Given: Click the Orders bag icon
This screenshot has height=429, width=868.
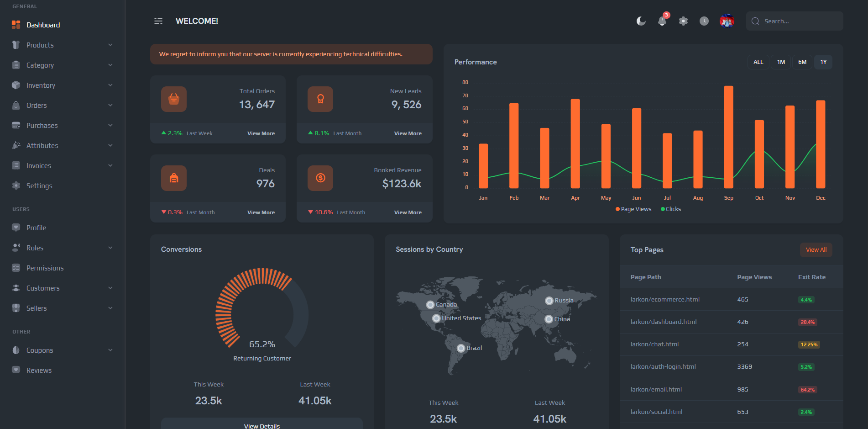Looking at the screenshot, I should (16, 105).
